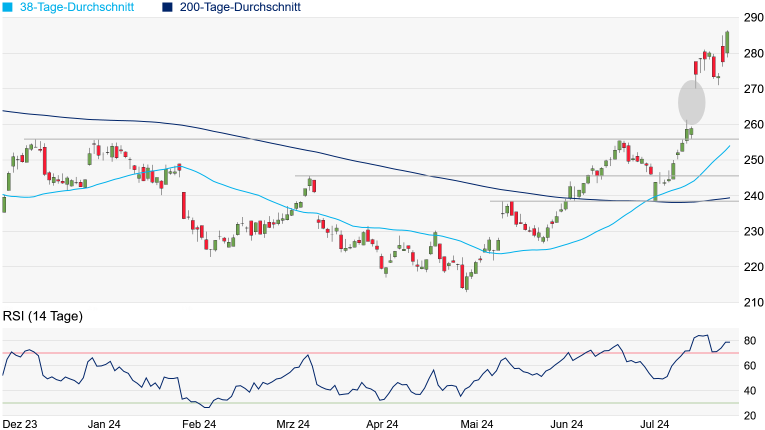Select the "Jan 24" date label
Image resolution: width=765 pixels, height=430 pixels.
tap(104, 424)
